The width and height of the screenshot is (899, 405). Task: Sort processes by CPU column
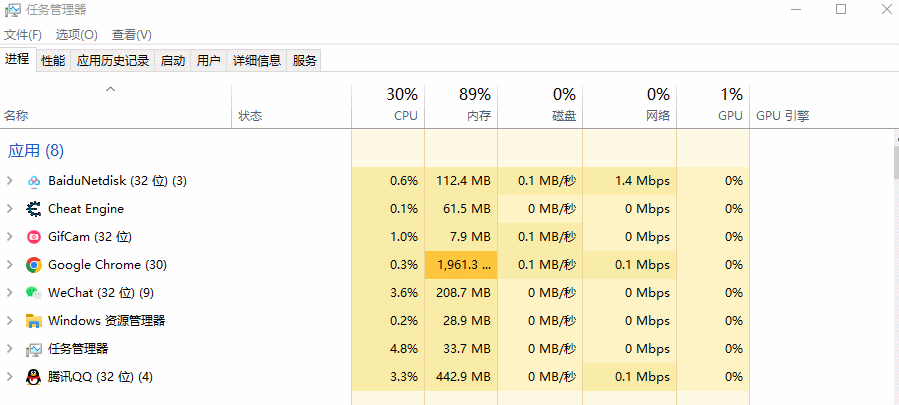[x=388, y=104]
